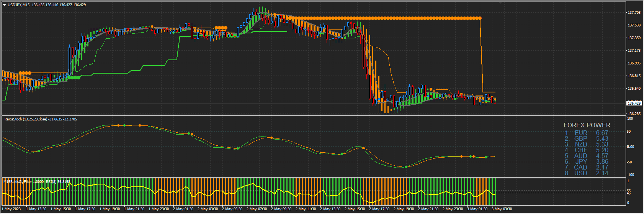Click the 137.705 price scale label

pos(634,13)
